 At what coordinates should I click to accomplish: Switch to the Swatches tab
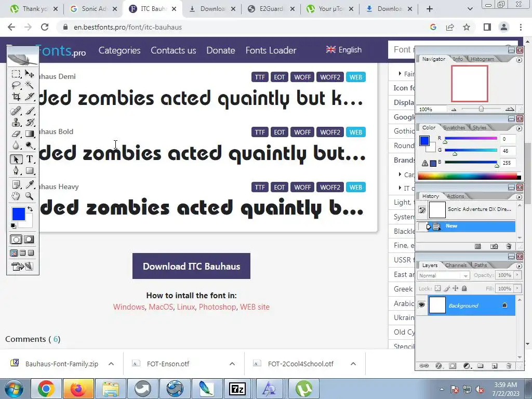tap(454, 128)
